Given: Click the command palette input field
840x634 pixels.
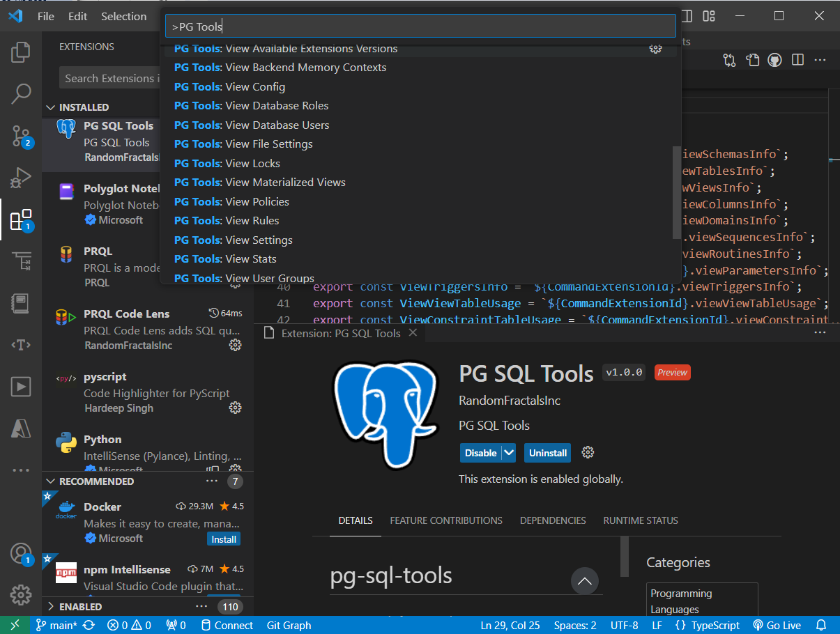Looking at the screenshot, I should pyautogui.click(x=420, y=26).
